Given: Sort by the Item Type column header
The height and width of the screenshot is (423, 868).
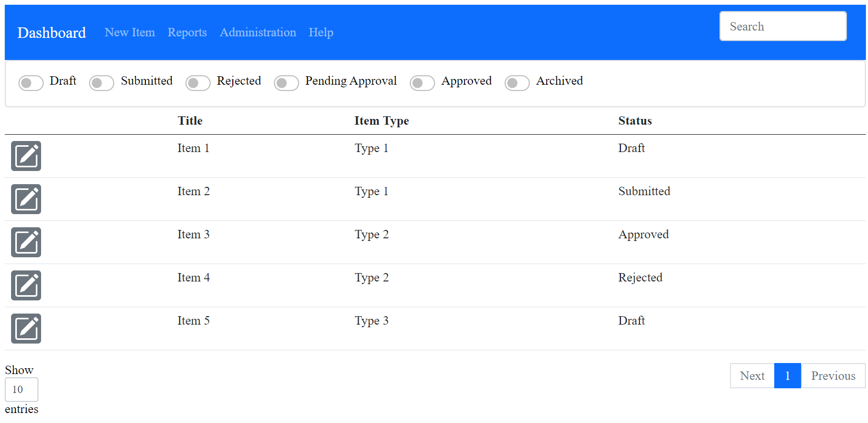Looking at the screenshot, I should 382,120.
